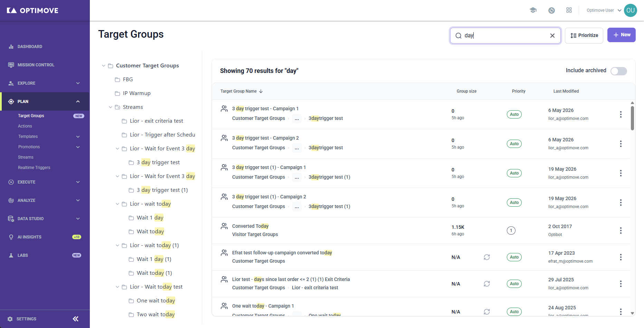Click the Prioritize button
644x328 pixels.
point(584,36)
